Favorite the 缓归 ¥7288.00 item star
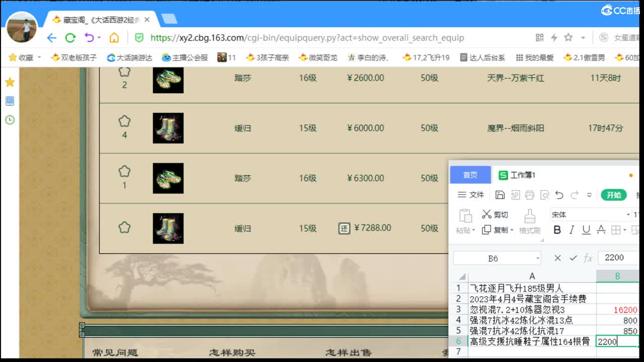644x362 pixels. pos(124,227)
